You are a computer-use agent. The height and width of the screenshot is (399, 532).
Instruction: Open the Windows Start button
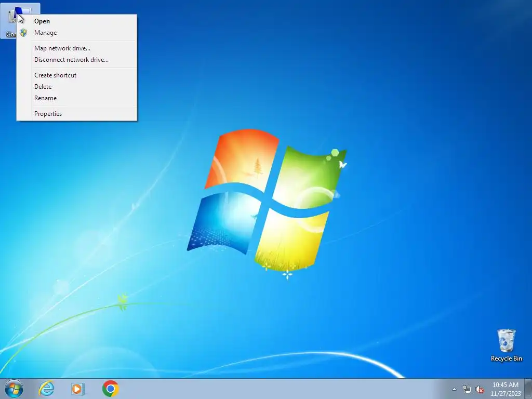(14, 389)
